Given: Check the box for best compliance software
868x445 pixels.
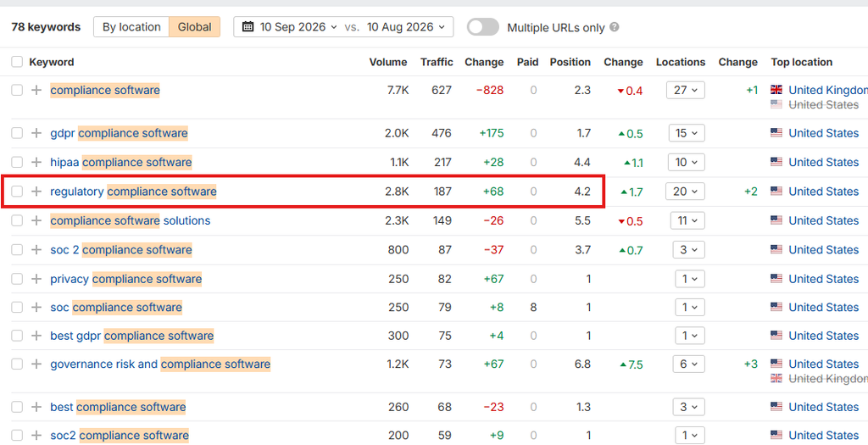Looking at the screenshot, I should [x=17, y=407].
